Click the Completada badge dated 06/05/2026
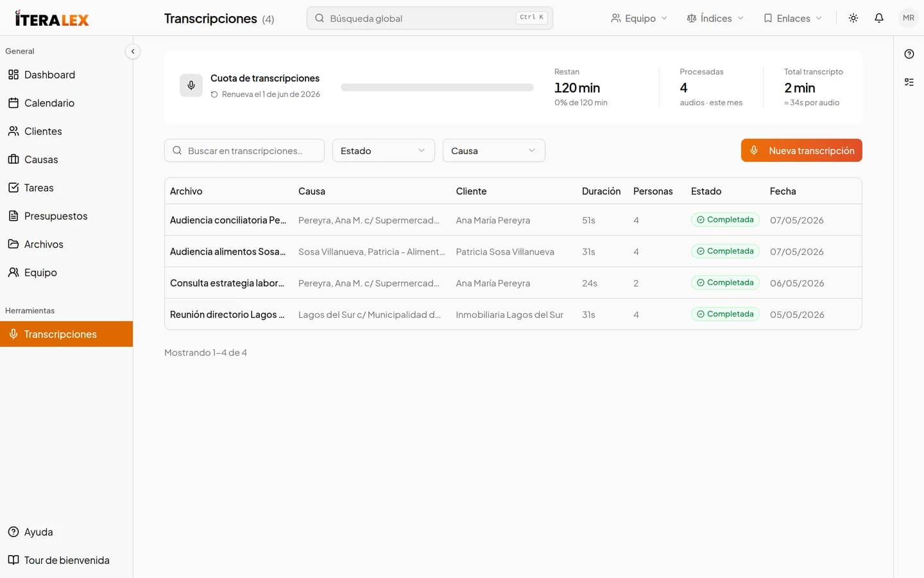This screenshot has width=924, height=578. click(725, 283)
